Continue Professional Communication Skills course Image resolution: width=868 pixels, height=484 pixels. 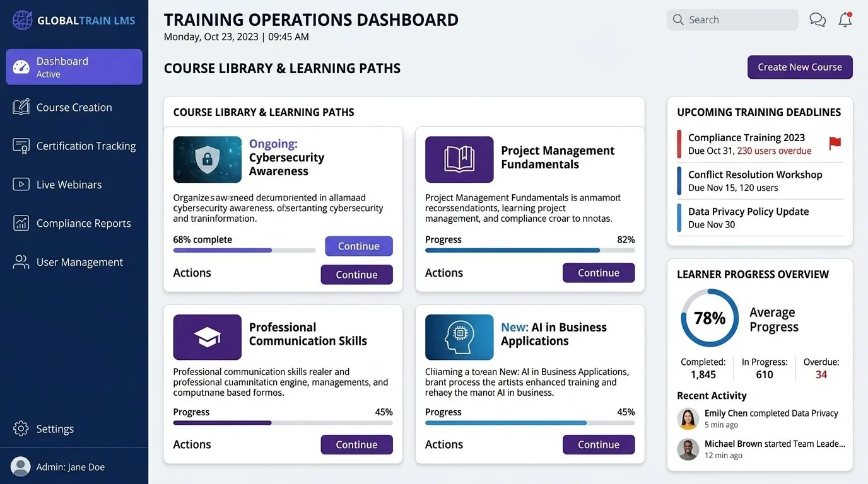(356, 444)
